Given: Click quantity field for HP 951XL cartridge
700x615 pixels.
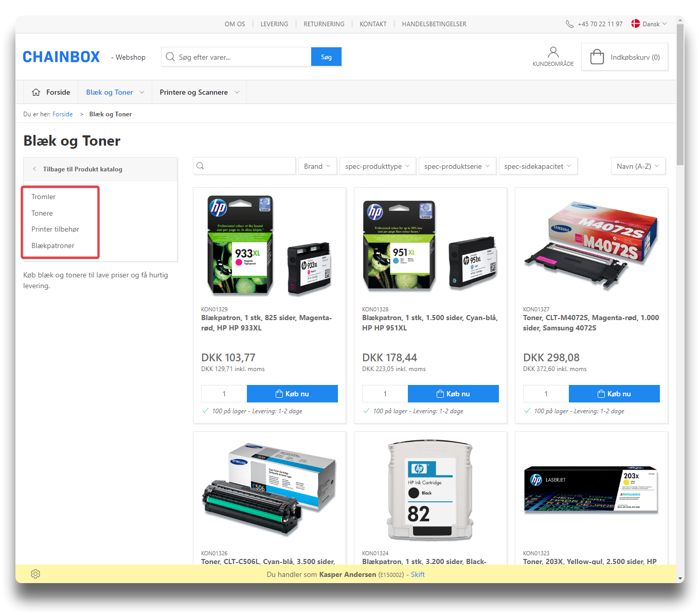Looking at the screenshot, I should click(x=385, y=394).
